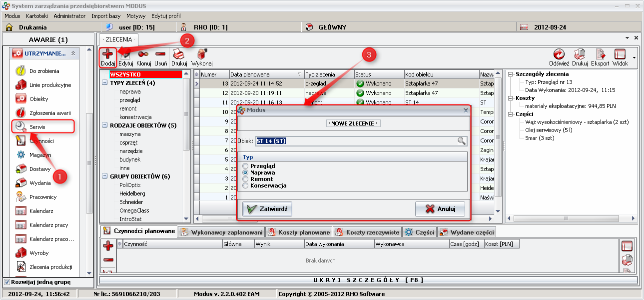The width and height of the screenshot is (644, 300).
Task: Open Serwis in the left sidebar
Action: point(37,127)
